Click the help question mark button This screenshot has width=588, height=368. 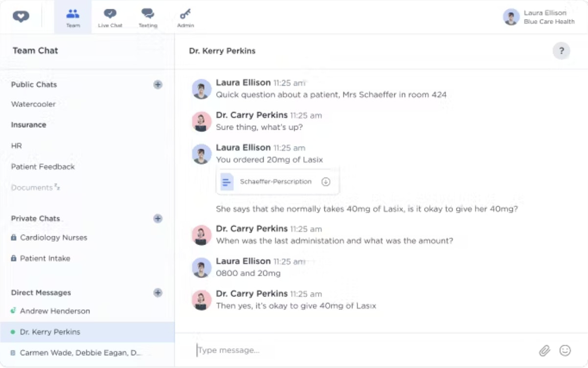[561, 51]
